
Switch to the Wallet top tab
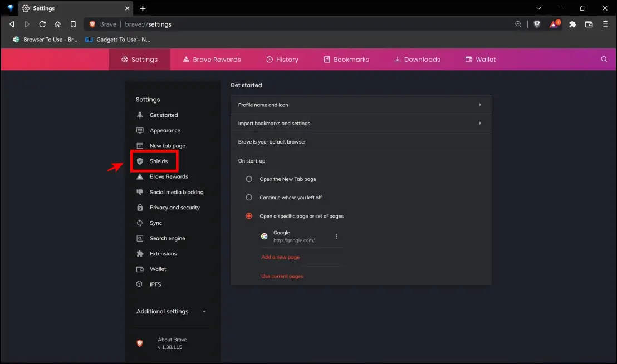pos(481,60)
